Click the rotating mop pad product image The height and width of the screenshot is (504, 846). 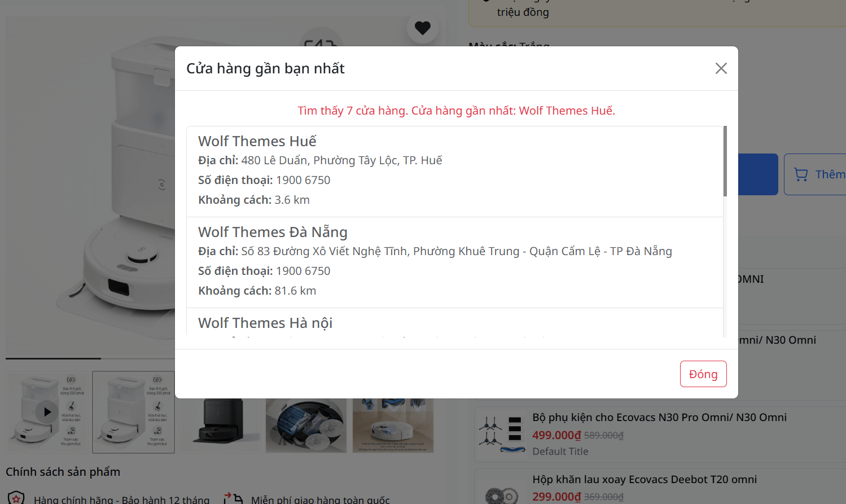[x=502, y=491]
